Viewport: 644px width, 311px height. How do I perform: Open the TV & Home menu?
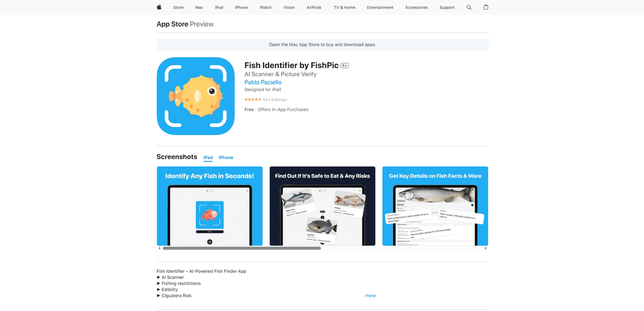[345, 7]
